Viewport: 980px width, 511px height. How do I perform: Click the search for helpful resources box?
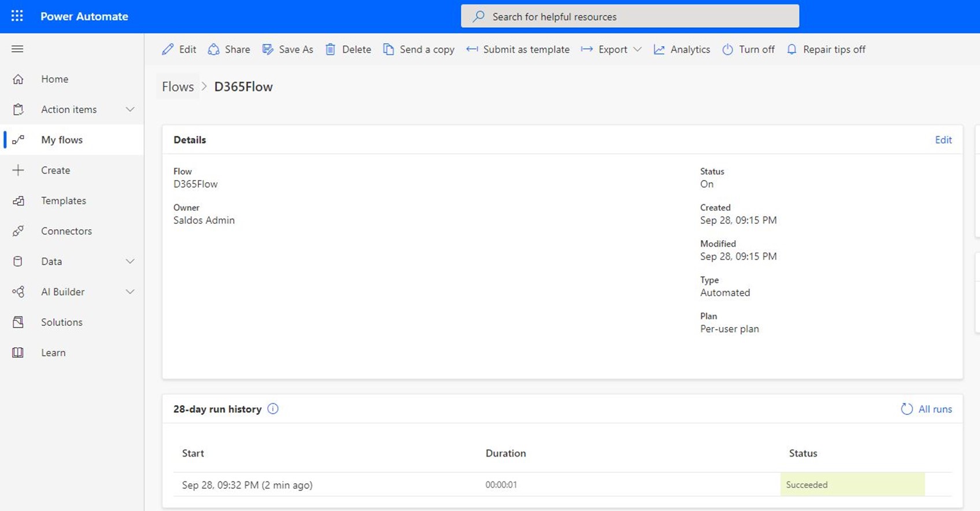(x=630, y=17)
